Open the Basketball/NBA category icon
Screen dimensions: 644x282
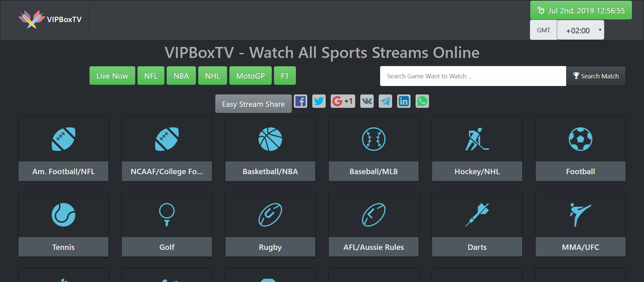270,139
